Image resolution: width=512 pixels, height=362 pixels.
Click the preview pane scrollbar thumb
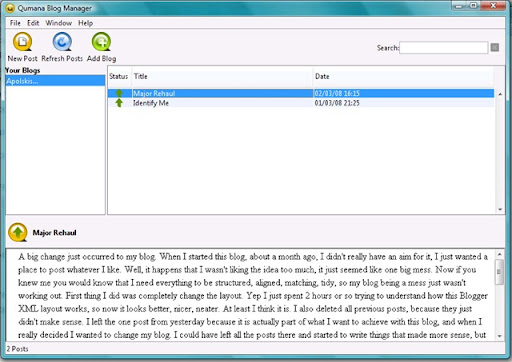[499, 272]
